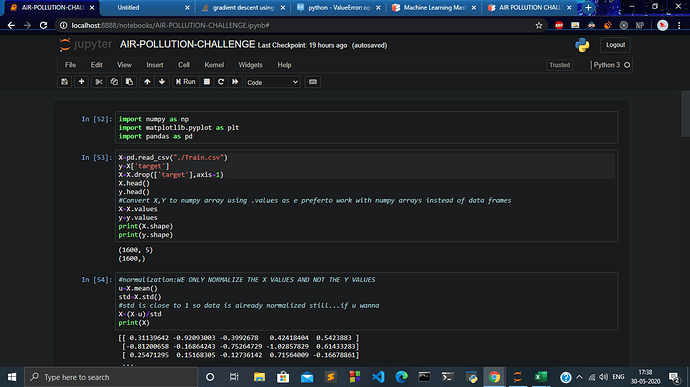Open the Edit menu
The image size is (690, 387).
pyautogui.click(x=96, y=65)
